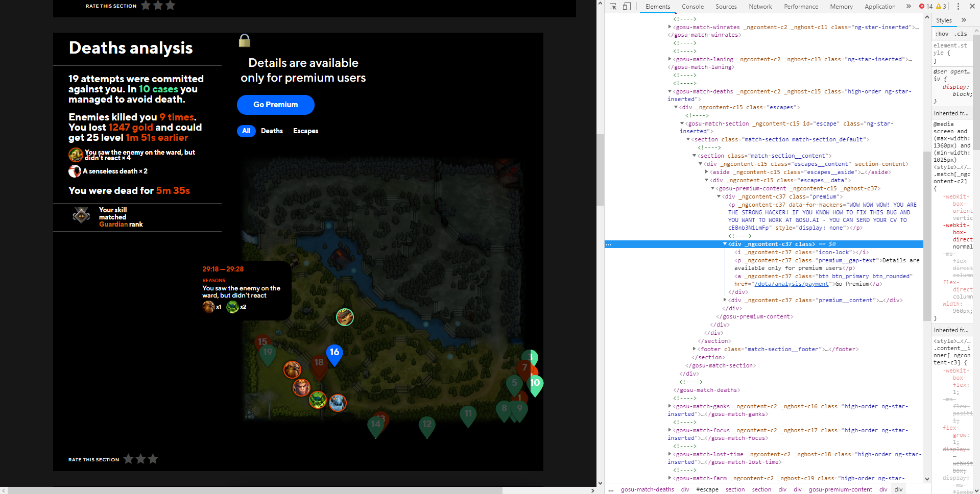This screenshot has height=494, width=980.
Task: Select map marker 16
Action: (334, 354)
